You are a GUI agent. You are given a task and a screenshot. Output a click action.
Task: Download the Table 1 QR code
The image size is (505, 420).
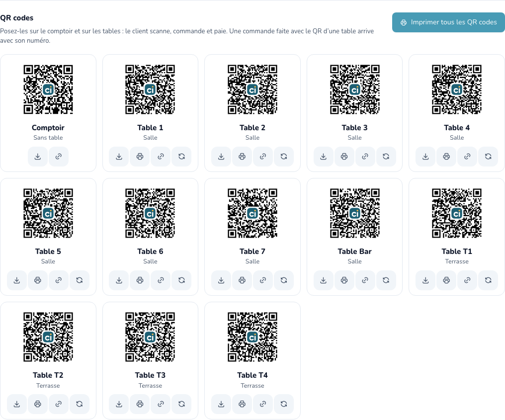(119, 157)
